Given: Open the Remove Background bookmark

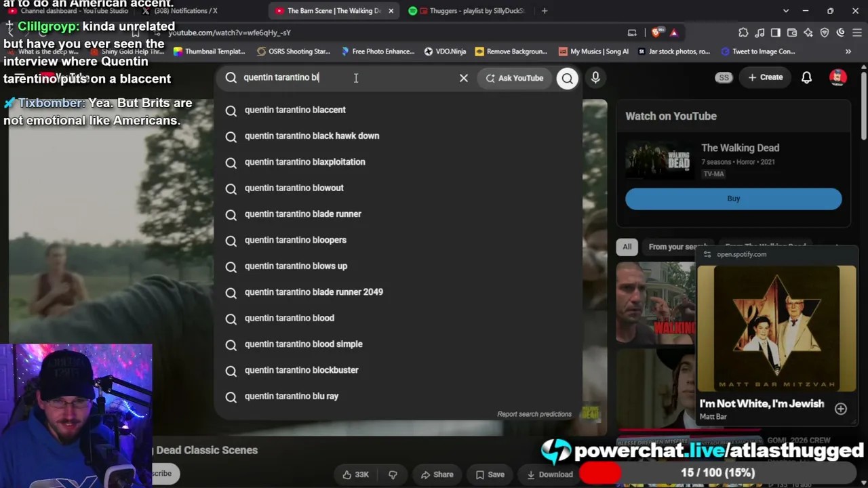Looking at the screenshot, I should pyautogui.click(x=511, y=52).
